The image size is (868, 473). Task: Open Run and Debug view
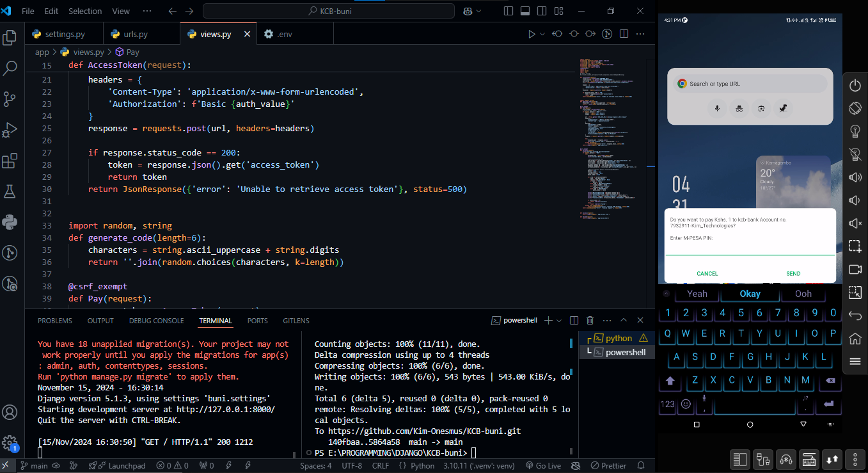[10, 130]
